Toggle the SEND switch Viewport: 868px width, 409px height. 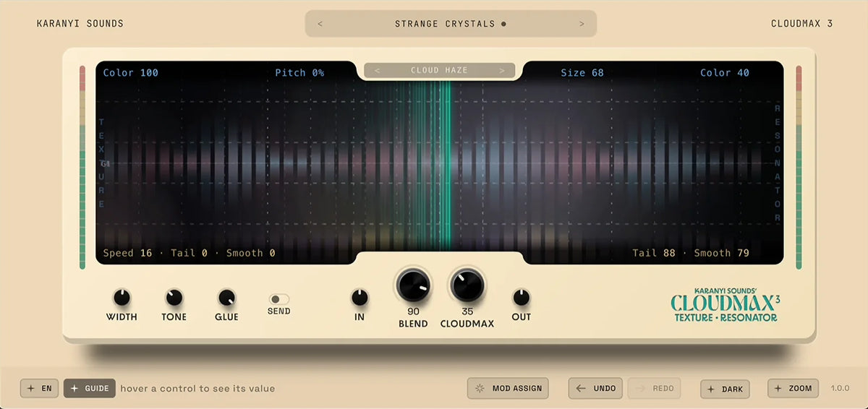click(x=279, y=299)
